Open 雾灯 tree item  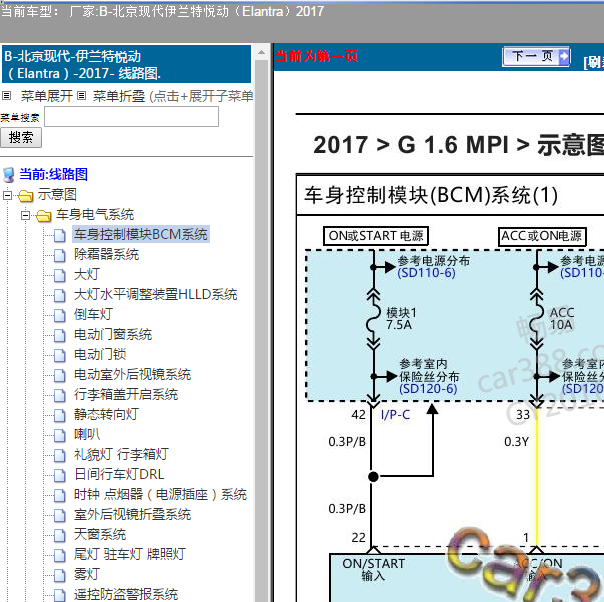[x=87, y=575]
